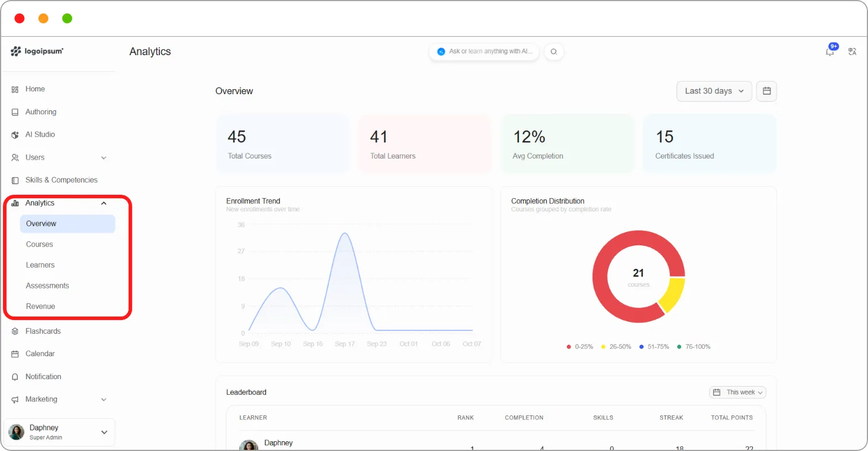The width and height of the screenshot is (868, 451).
Task: Click Daphney's avatar in the sidebar footer
Action: pos(16,433)
